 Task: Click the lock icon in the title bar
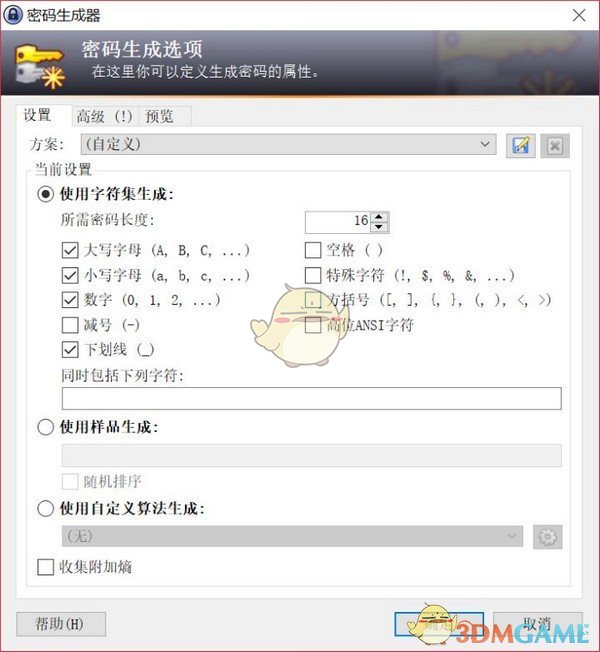point(13,15)
